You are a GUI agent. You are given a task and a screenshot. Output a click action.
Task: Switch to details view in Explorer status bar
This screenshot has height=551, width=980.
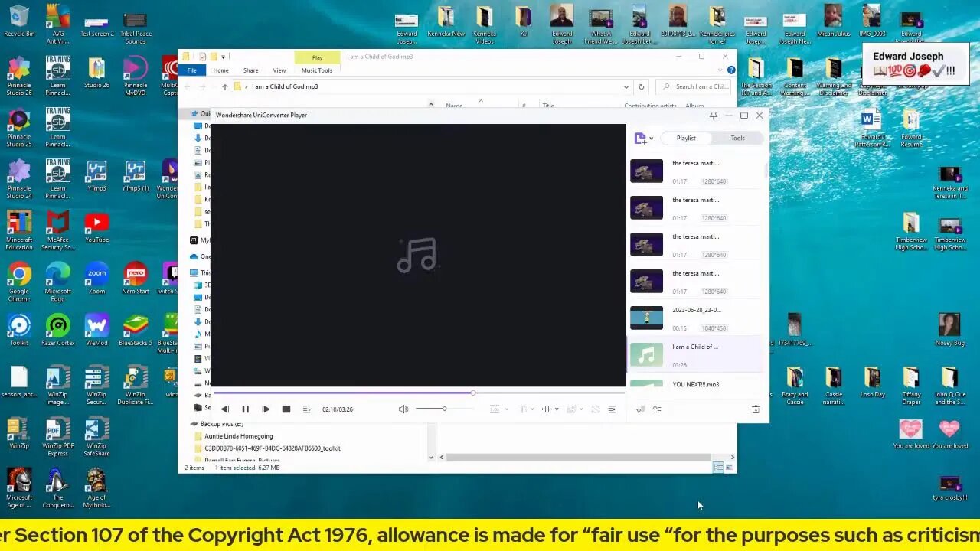(x=718, y=468)
